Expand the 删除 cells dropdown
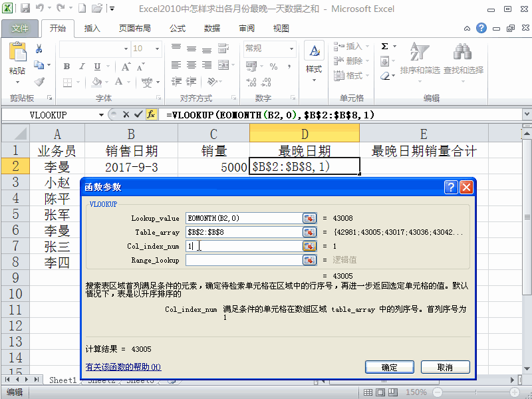This screenshot has height=399, width=532. 367,61
